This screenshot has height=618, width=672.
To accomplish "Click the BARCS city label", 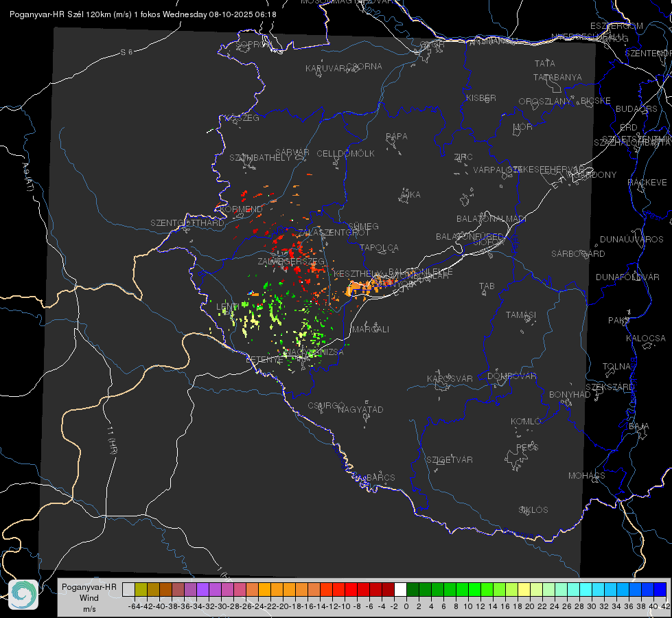I will (x=380, y=477).
